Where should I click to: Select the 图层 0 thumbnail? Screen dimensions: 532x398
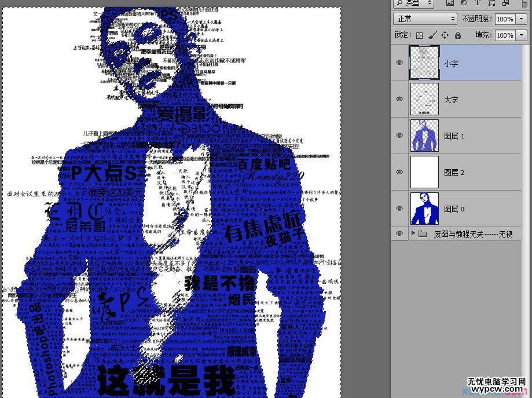[x=424, y=209]
